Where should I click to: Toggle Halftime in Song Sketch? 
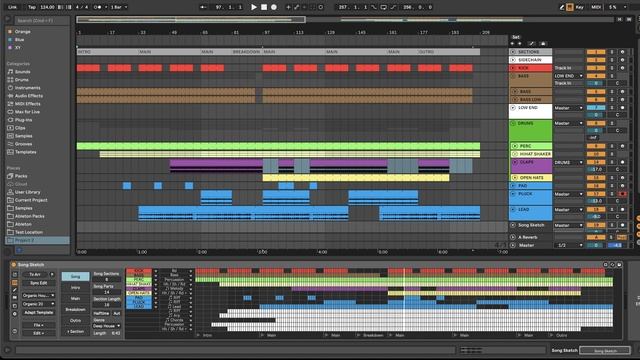coord(101,313)
